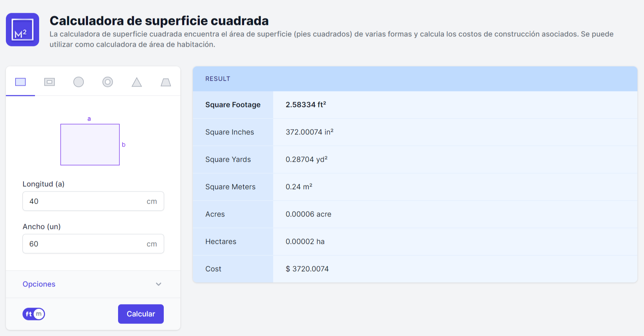Click the Square Footage result value
The height and width of the screenshot is (336, 644).
click(x=306, y=105)
